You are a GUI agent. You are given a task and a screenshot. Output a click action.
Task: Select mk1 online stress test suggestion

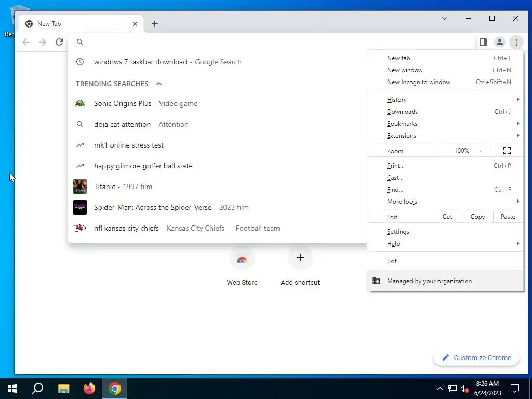coord(217,145)
